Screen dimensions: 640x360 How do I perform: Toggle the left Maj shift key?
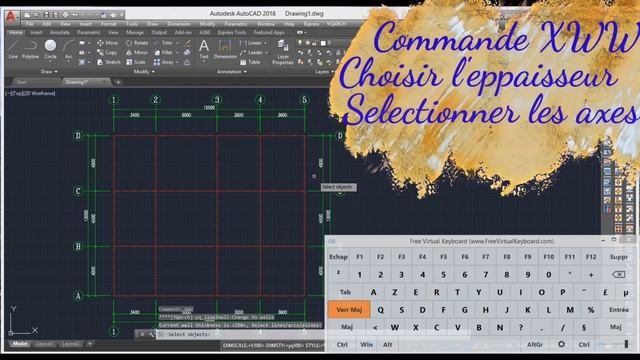(347, 327)
